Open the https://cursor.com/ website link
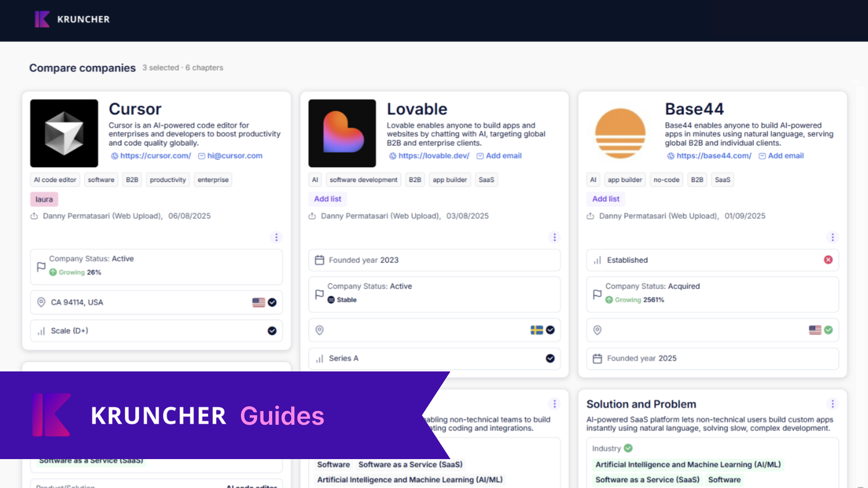 155,156
